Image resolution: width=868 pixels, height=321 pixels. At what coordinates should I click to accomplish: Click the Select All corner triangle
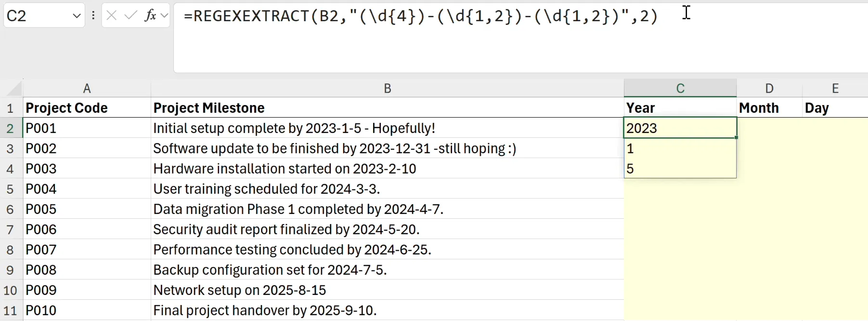(x=14, y=89)
